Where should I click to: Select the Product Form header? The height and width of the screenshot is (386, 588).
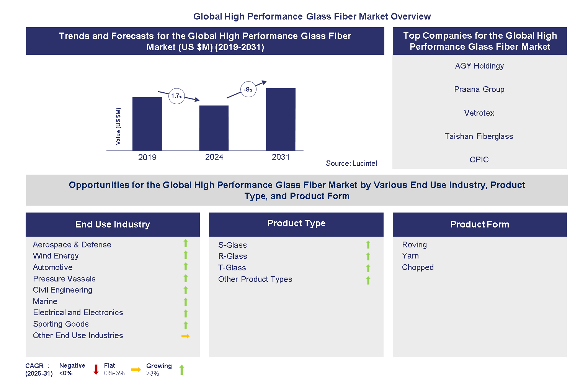480,224
